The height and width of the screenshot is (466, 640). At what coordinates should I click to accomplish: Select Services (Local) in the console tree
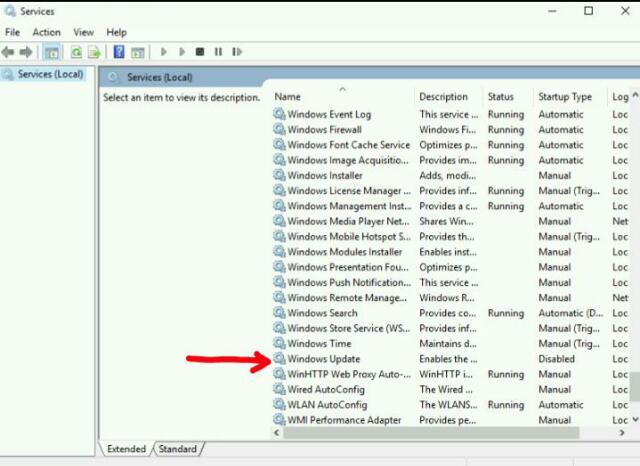[x=50, y=75]
